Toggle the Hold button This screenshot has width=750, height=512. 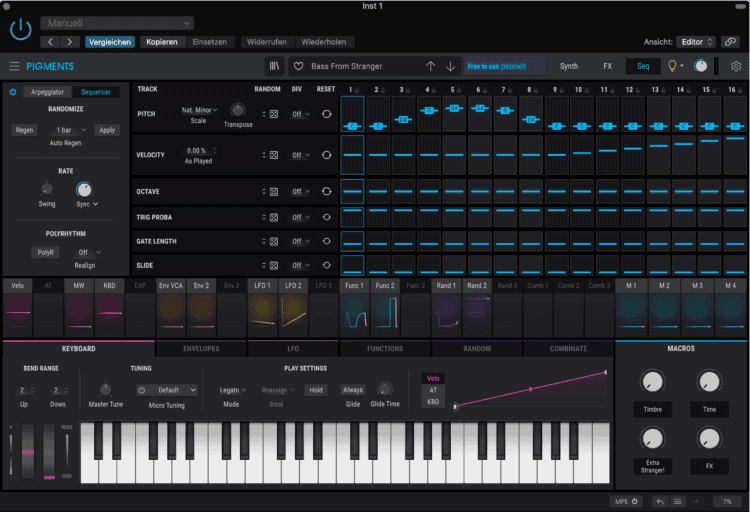pos(316,390)
